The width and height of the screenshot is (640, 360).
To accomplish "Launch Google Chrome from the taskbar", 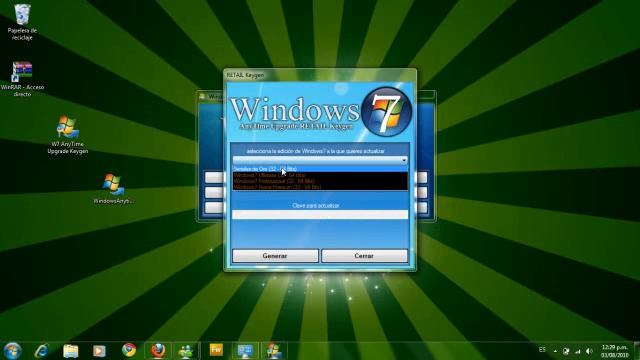I will (129, 350).
